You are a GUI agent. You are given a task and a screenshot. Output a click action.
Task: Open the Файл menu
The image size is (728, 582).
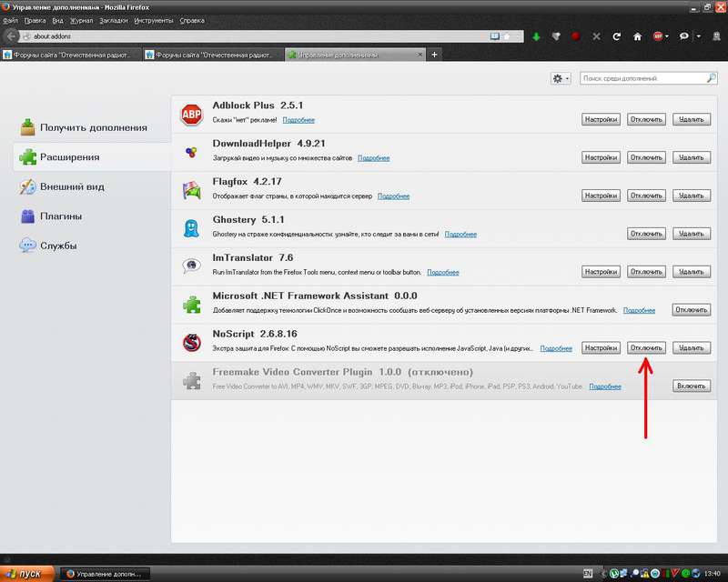pyautogui.click(x=10, y=20)
